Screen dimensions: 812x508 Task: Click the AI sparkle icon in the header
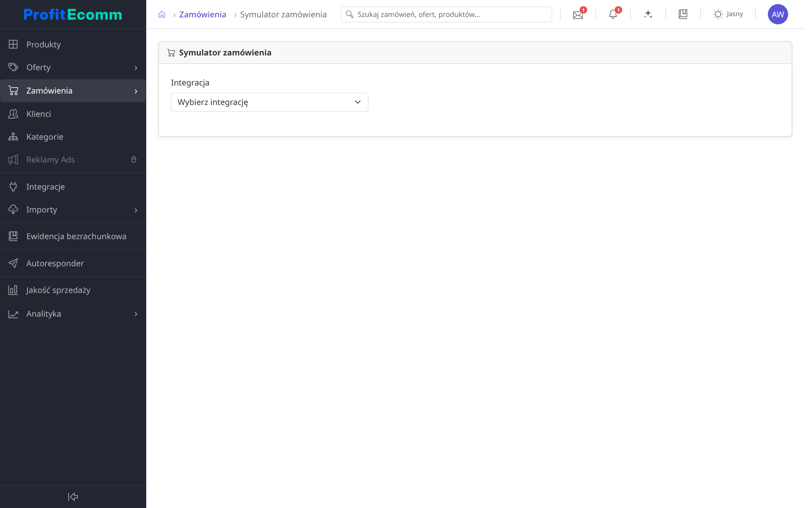pyautogui.click(x=648, y=14)
